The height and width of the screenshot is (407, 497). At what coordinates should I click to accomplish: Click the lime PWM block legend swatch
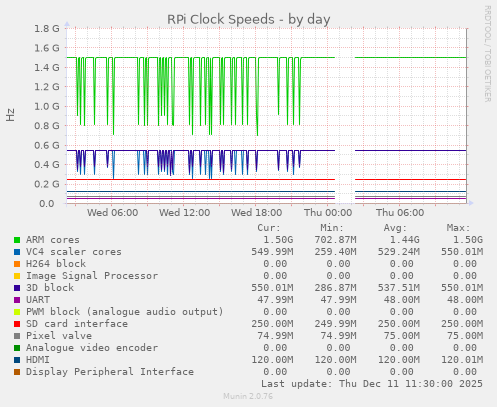17,312
